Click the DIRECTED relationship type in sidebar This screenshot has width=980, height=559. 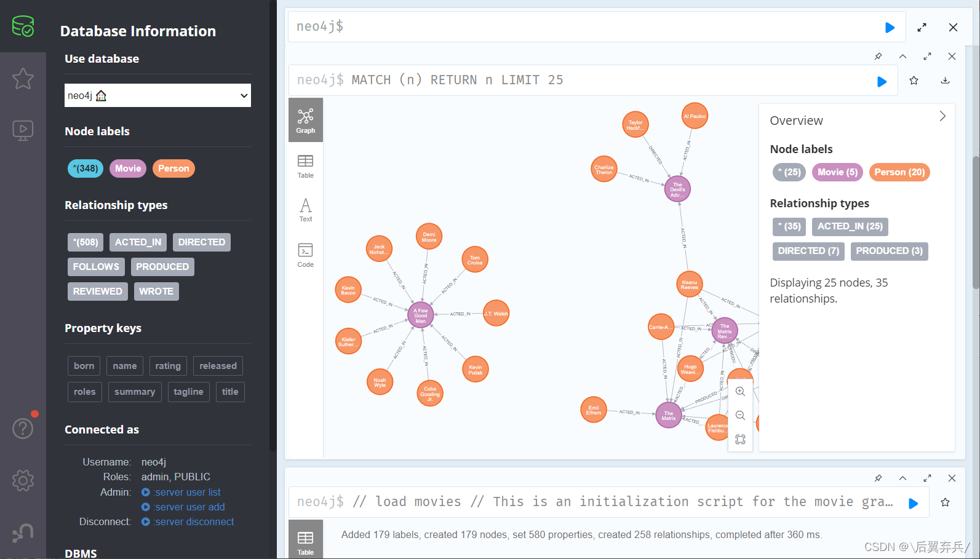pos(202,242)
